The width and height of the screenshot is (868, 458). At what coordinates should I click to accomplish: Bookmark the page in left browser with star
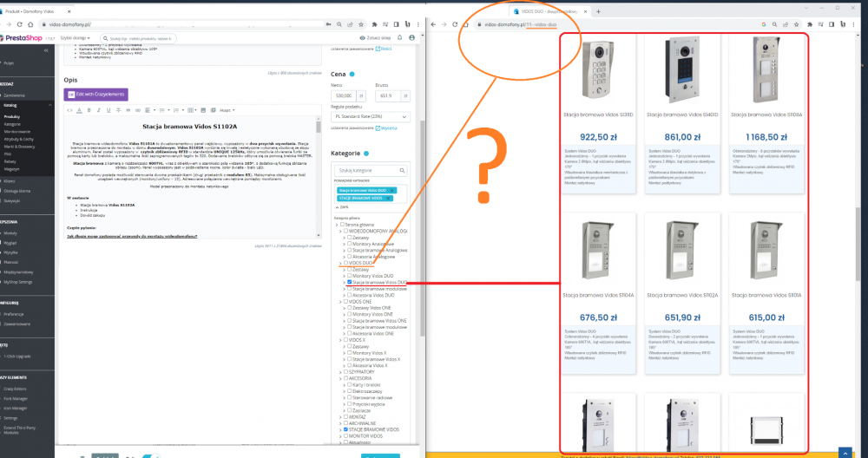click(361, 24)
